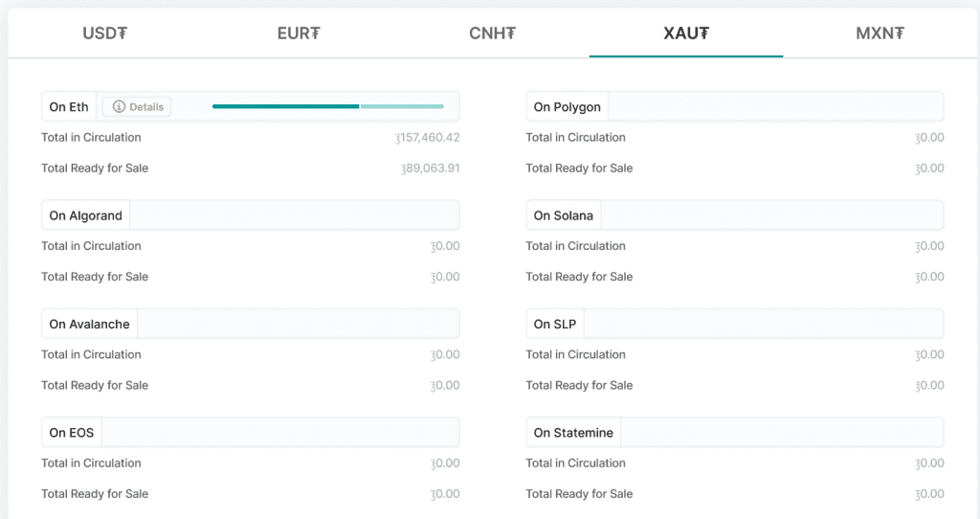Select the XAU₮ tab
The image size is (980, 519).
coord(686,34)
